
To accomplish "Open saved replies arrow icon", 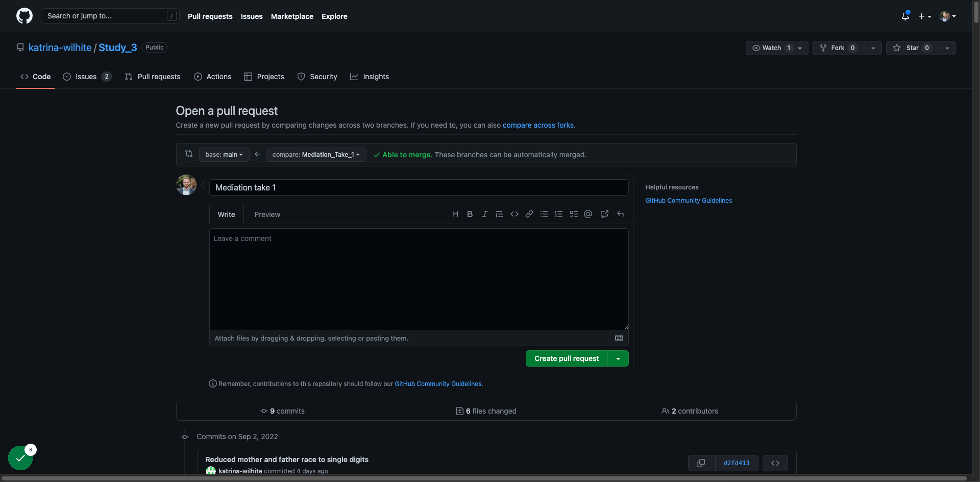I will click(621, 214).
